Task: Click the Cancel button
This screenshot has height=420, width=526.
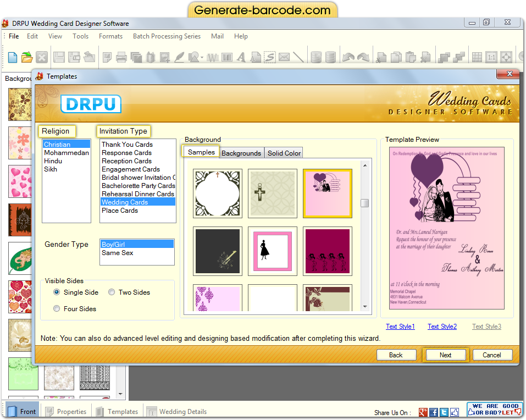Action: coord(492,355)
